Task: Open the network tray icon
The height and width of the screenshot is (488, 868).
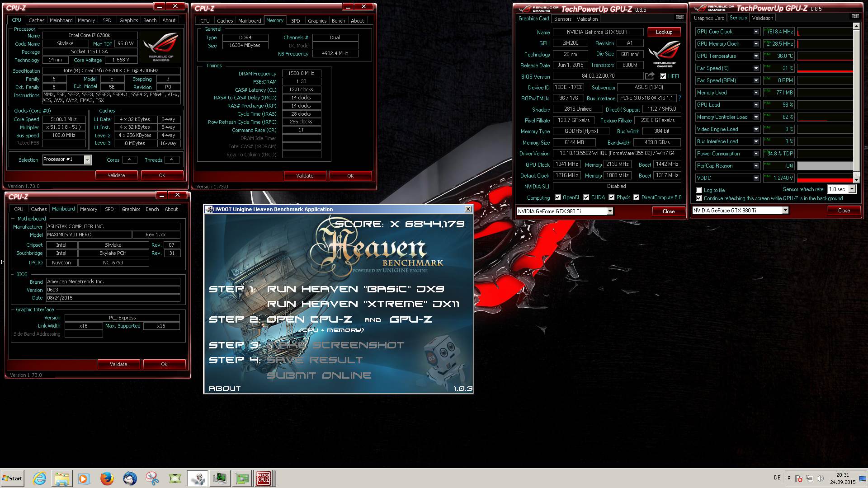Action: pos(810,479)
